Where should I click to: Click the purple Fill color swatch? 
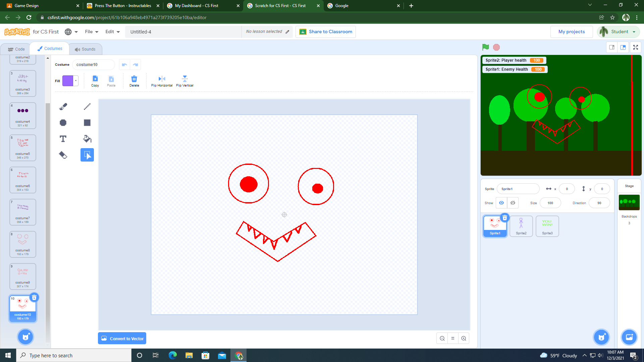click(68, 80)
